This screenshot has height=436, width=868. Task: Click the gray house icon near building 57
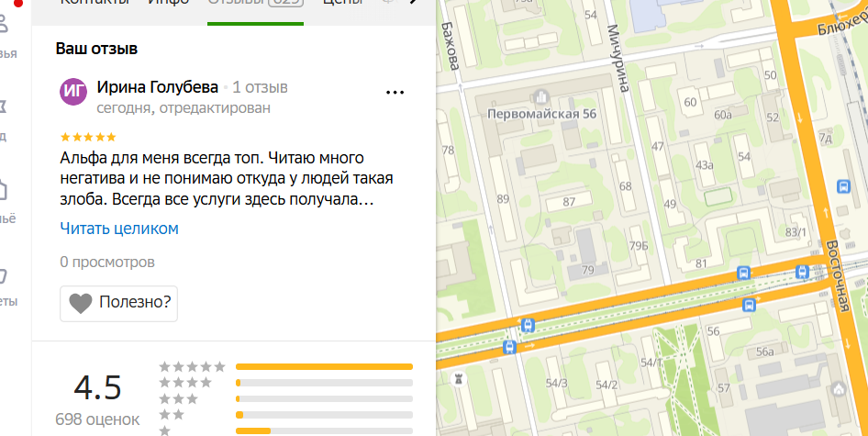(839, 387)
